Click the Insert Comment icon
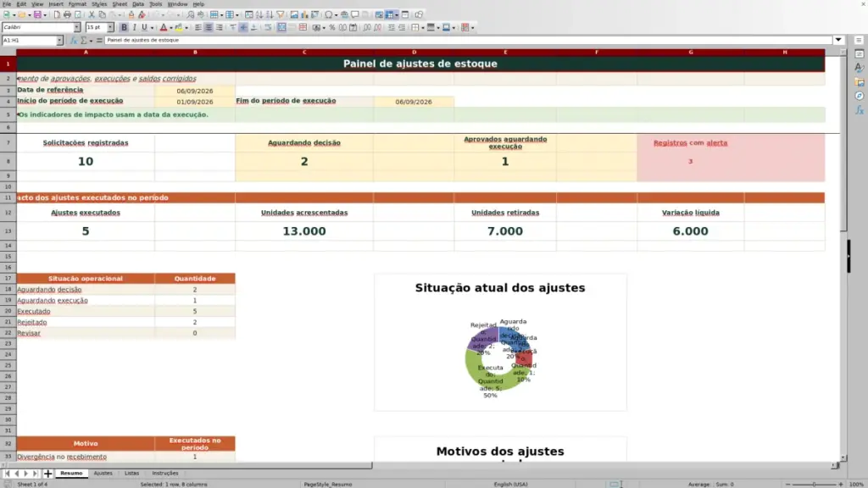 [x=355, y=15]
